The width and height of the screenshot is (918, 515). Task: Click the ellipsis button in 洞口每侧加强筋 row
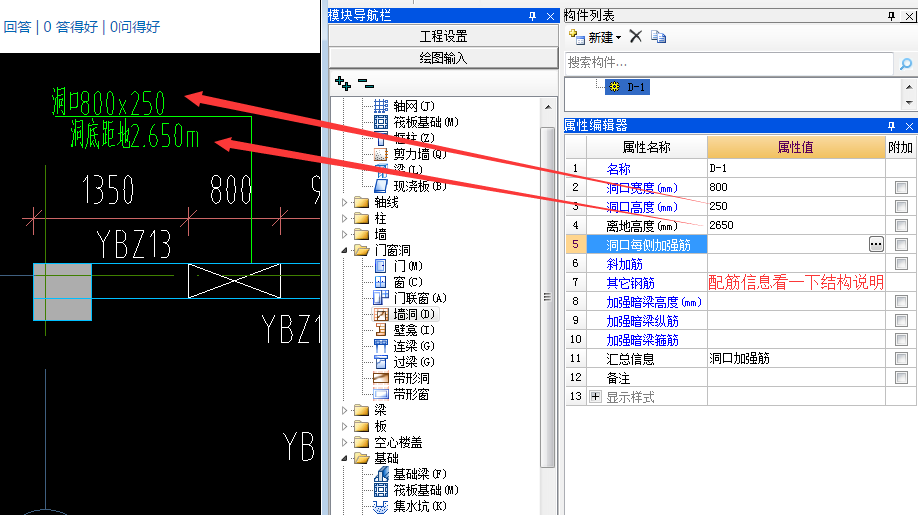[x=876, y=244]
